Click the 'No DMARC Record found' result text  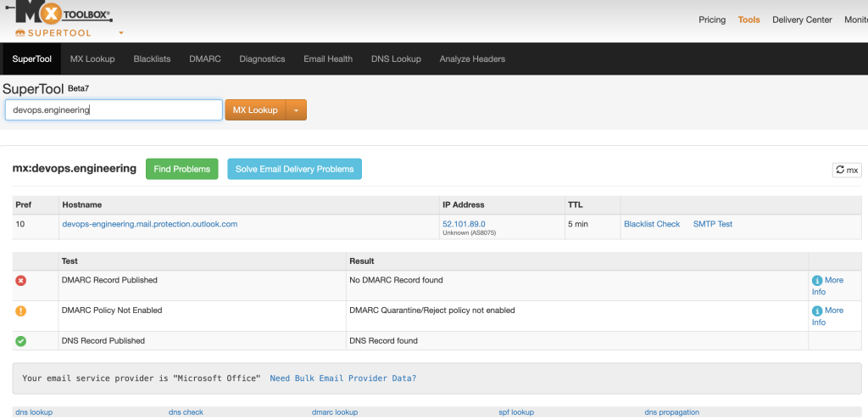[x=397, y=280]
